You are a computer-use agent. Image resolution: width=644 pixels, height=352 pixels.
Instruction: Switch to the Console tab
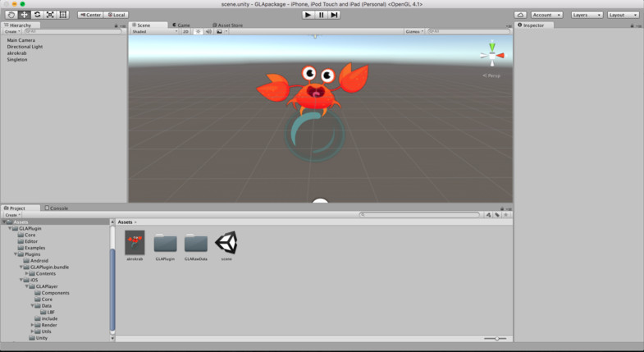click(x=57, y=208)
